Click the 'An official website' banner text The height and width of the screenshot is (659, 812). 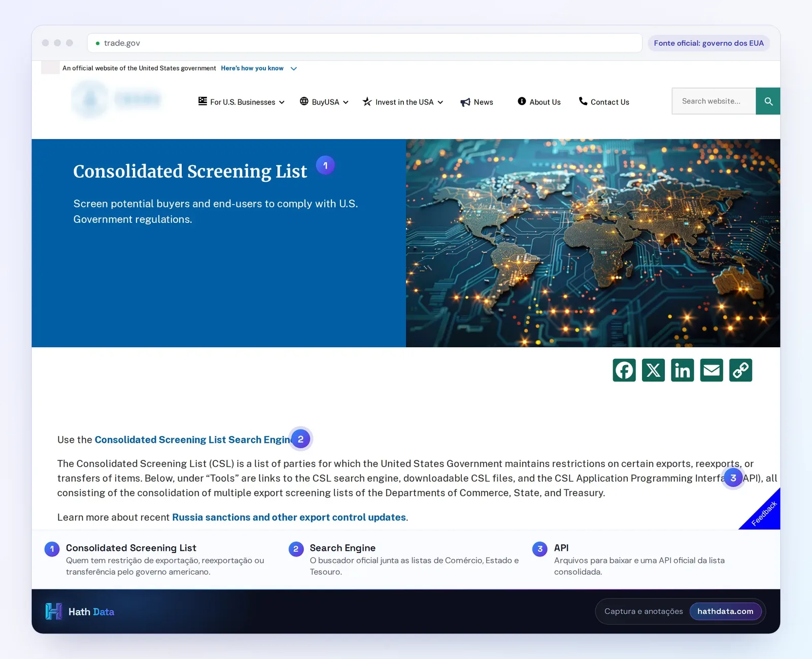coord(139,68)
